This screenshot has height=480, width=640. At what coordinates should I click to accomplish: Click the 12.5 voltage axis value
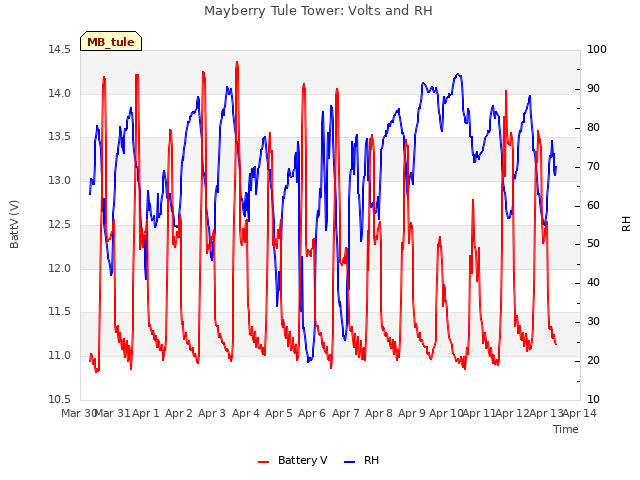(x=60, y=224)
